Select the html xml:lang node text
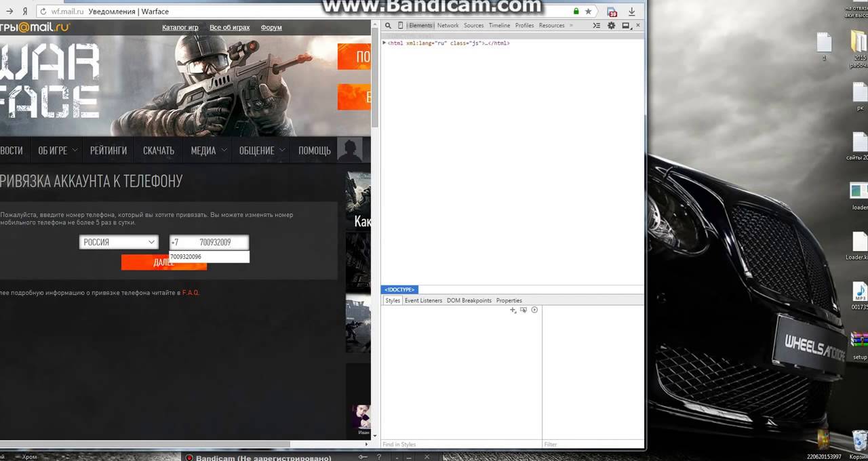This screenshot has height=461, width=868. pos(448,43)
